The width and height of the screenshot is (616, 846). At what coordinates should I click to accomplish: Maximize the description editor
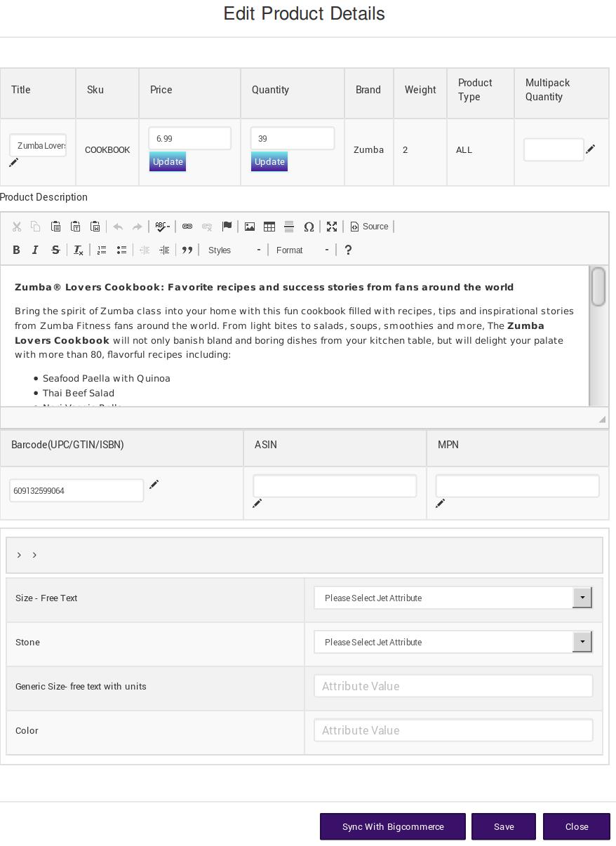332,227
